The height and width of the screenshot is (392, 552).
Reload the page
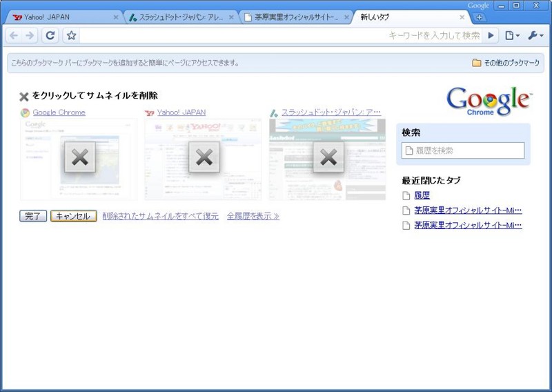tap(50, 35)
